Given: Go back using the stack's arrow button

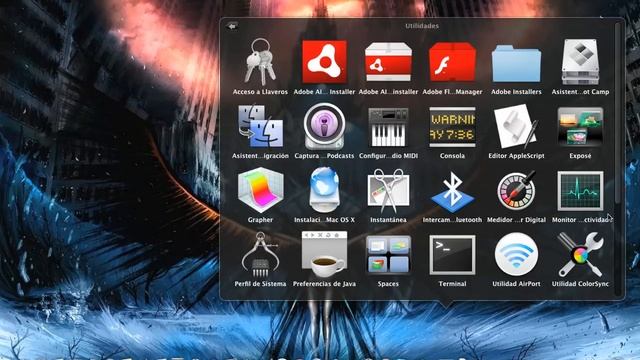Looking at the screenshot, I should pos(232,26).
